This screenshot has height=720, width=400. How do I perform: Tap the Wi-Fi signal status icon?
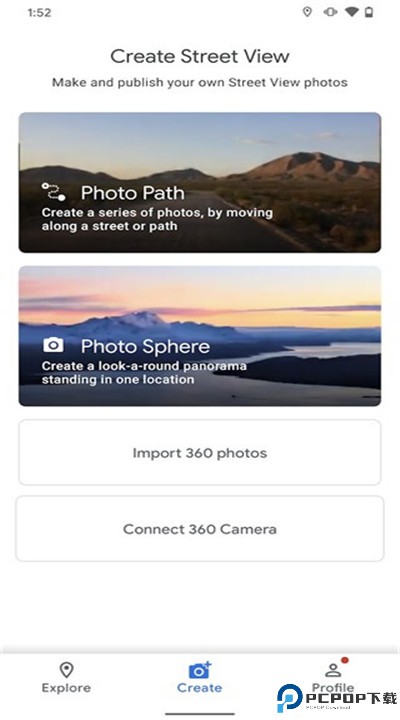point(352,12)
